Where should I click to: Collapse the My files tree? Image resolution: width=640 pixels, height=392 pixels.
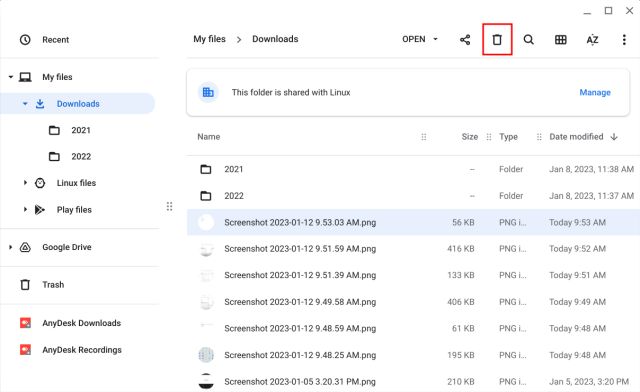pos(11,77)
